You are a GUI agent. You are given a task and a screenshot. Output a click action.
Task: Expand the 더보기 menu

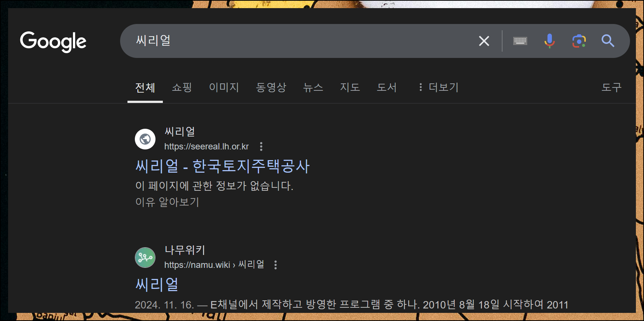click(x=438, y=87)
